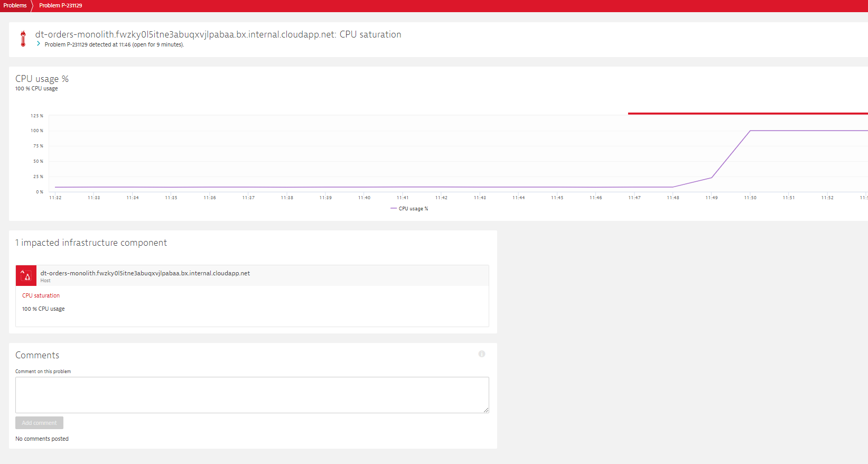Image resolution: width=868 pixels, height=464 pixels.
Task: Click the 100 % CPU usage text in the host card
Action: click(43, 309)
